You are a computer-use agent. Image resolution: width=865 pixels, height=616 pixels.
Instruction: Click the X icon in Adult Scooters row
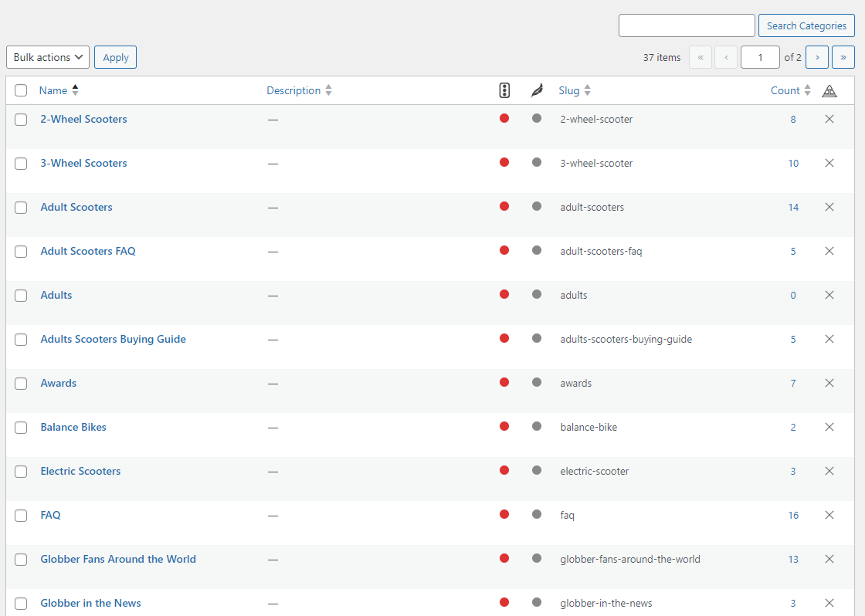pyautogui.click(x=829, y=208)
